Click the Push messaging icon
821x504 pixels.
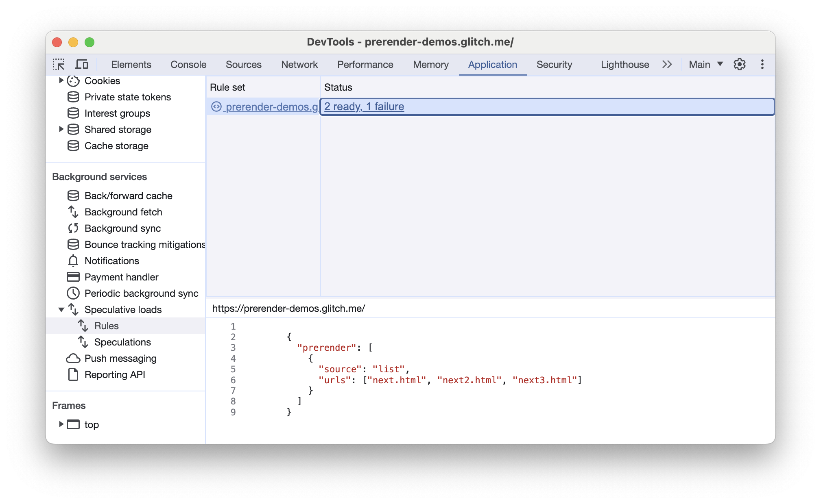tap(72, 358)
